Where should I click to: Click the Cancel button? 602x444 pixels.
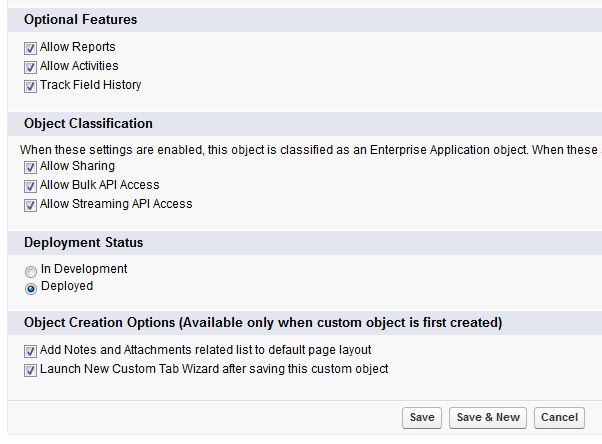pos(559,417)
